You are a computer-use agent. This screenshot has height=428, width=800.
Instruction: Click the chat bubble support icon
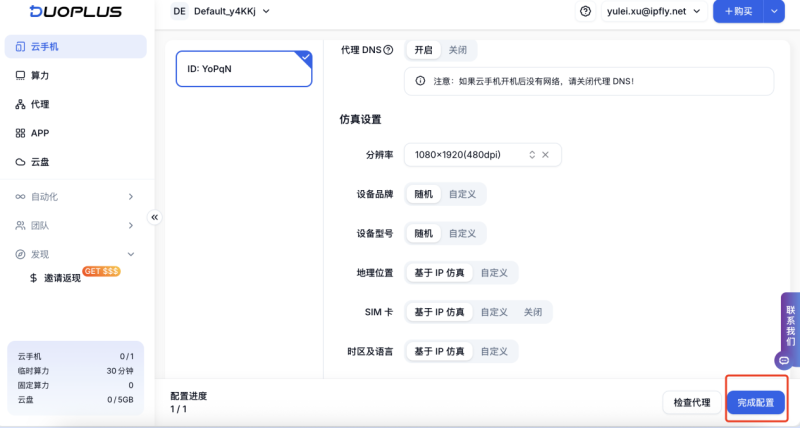784,360
